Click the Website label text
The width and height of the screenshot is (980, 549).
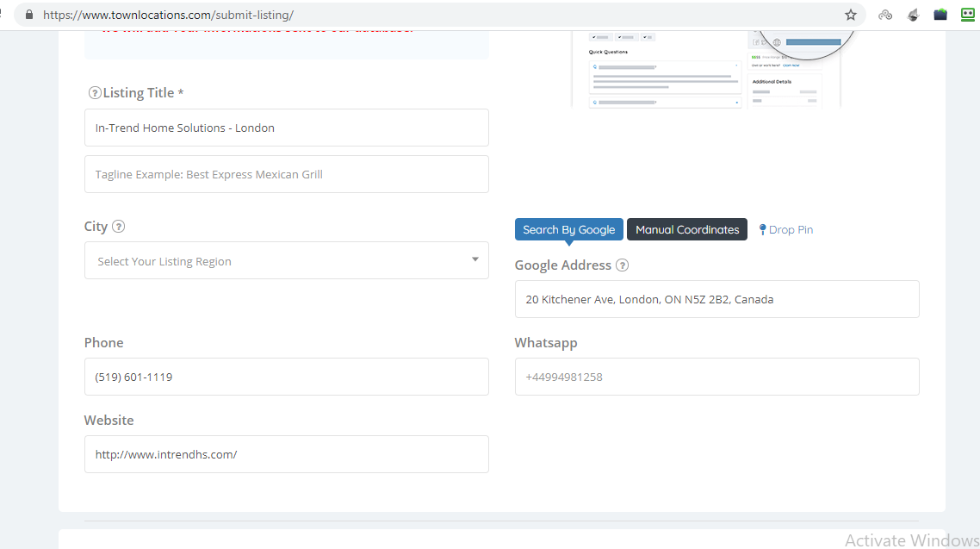(109, 421)
